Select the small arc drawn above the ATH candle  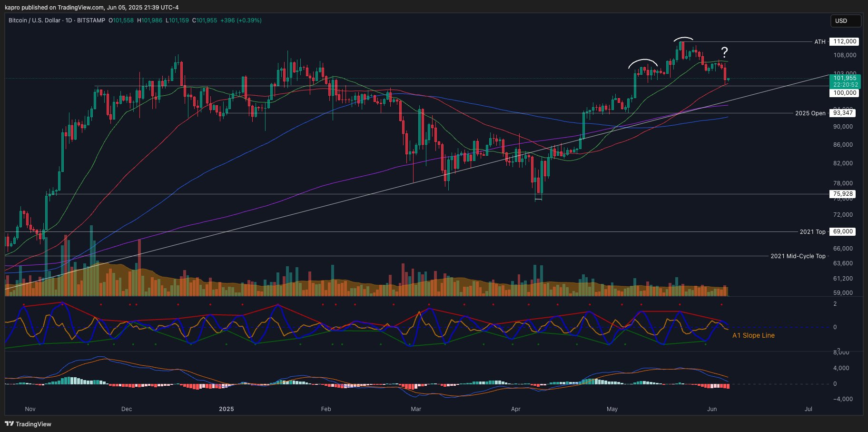[683, 38]
